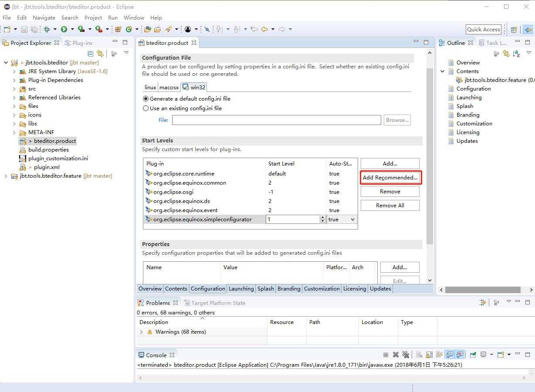The height and width of the screenshot is (392, 535).
Task: Click the Pin Console icon
Action: (x=473, y=355)
